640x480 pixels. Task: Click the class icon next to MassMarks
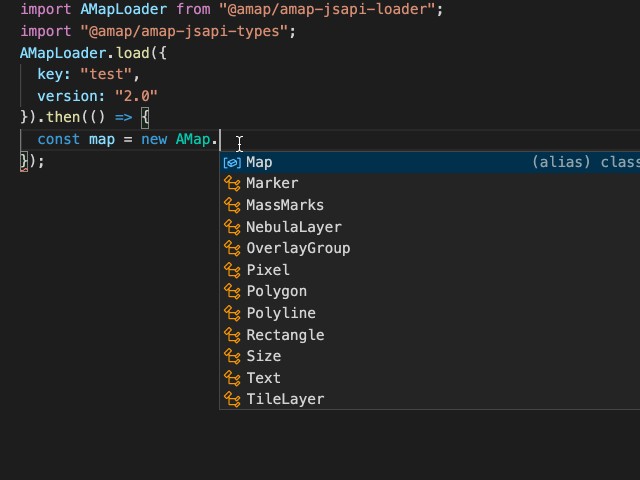[232, 205]
